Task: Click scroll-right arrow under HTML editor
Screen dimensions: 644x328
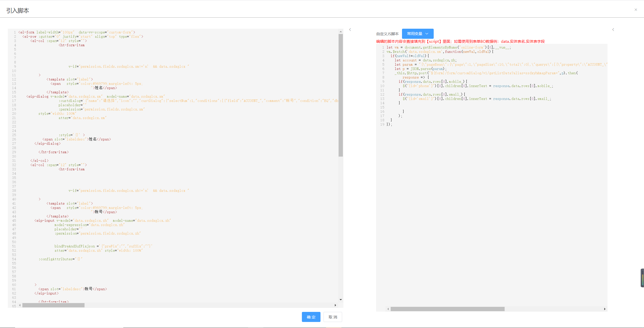Action: (335, 305)
